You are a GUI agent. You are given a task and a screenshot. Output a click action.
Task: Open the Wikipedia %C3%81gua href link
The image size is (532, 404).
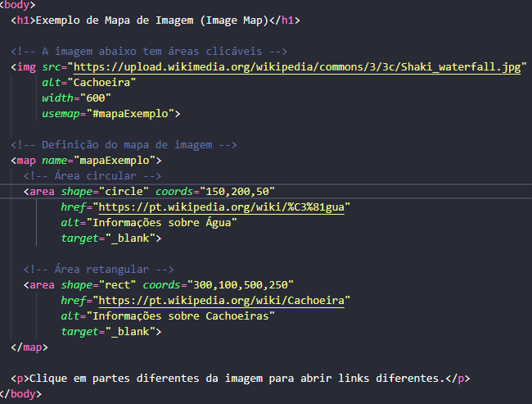(x=219, y=207)
